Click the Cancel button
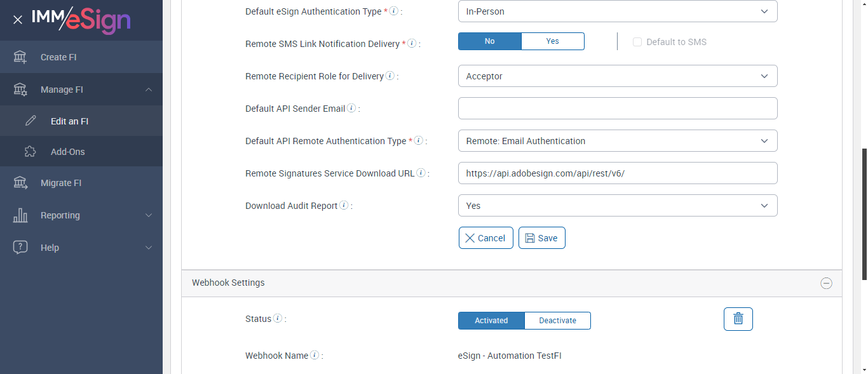The height and width of the screenshot is (374, 868). click(485, 238)
